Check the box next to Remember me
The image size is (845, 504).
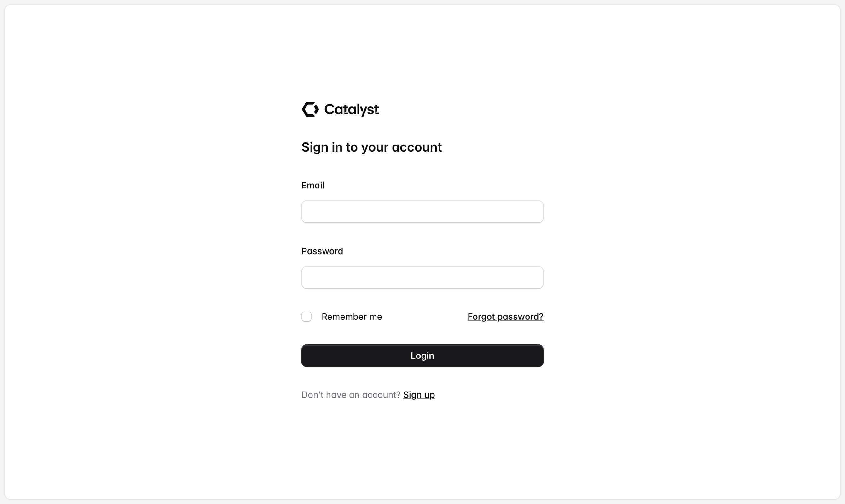[x=306, y=316]
